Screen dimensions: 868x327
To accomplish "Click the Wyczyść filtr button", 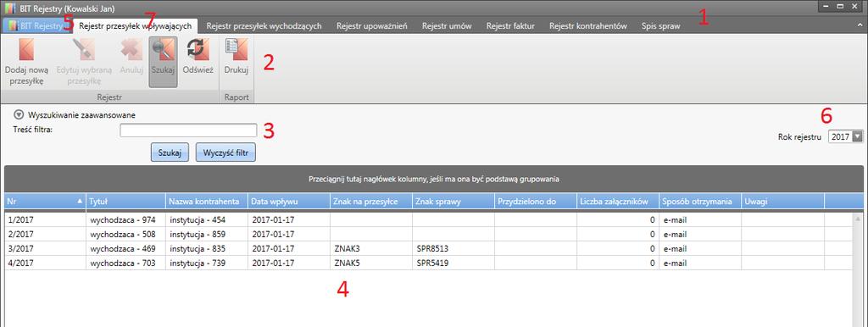I will (x=225, y=152).
